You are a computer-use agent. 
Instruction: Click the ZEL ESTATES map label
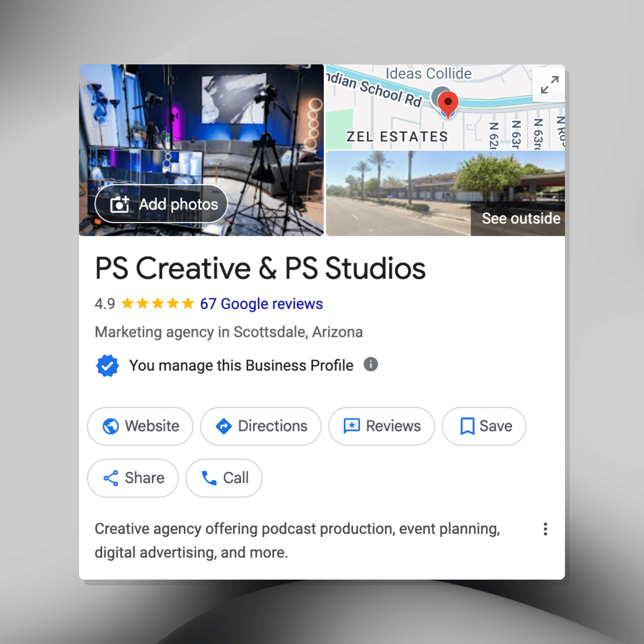point(397,137)
